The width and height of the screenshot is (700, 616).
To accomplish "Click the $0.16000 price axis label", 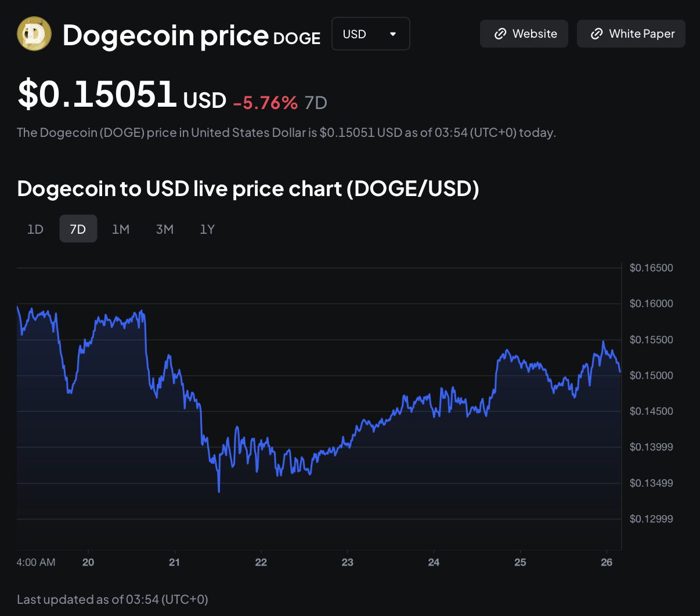I will (x=651, y=303).
